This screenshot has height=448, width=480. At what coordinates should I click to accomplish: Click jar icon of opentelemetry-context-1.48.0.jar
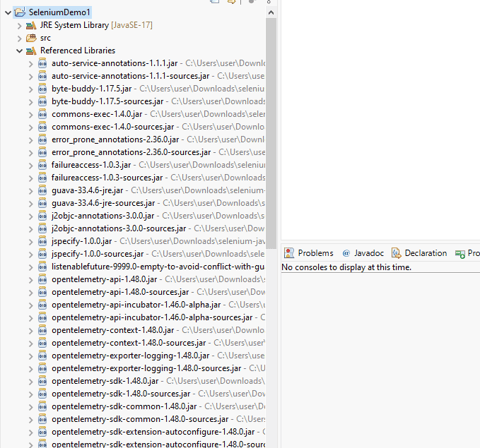[42, 330]
